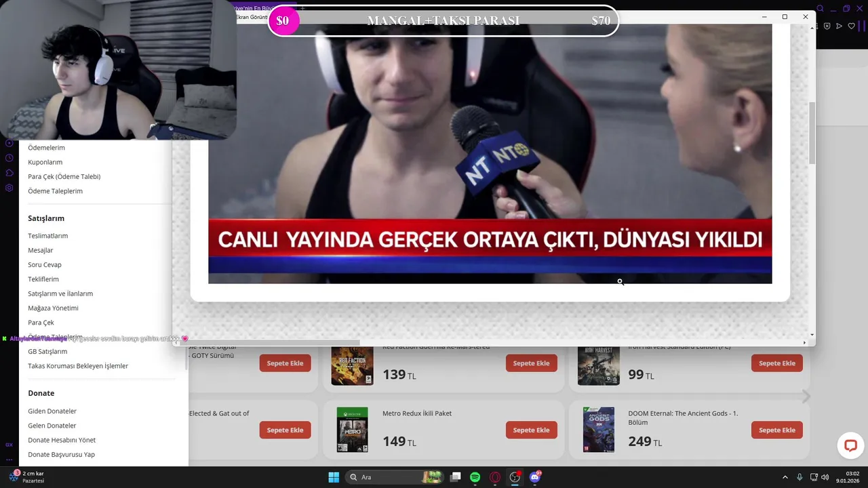868x488 pixels.
Task: Open Discord from the taskbar
Action: (x=534, y=477)
